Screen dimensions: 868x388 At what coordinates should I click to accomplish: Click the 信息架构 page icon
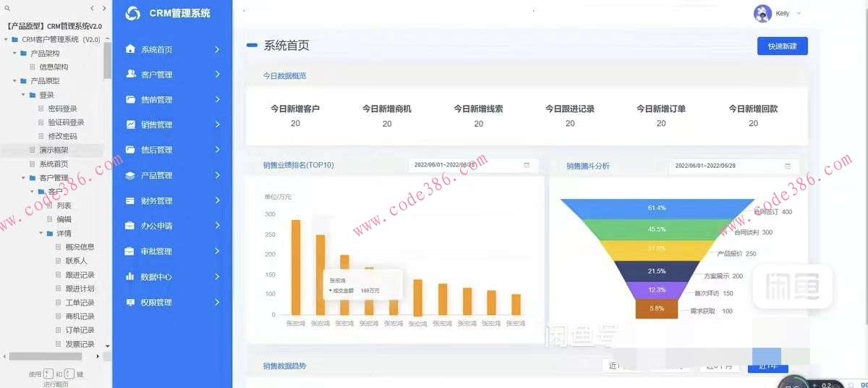pyautogui.click(x=33, y=67)
